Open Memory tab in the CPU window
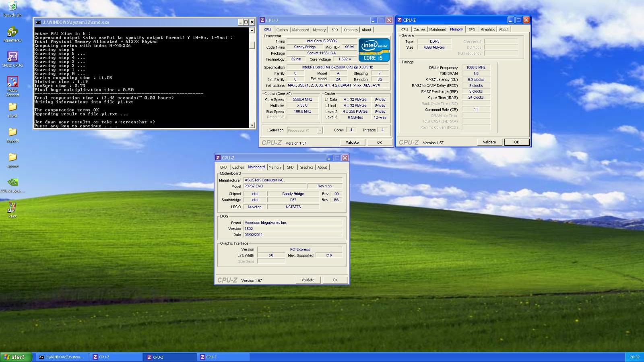 click(x=319, y=30)
